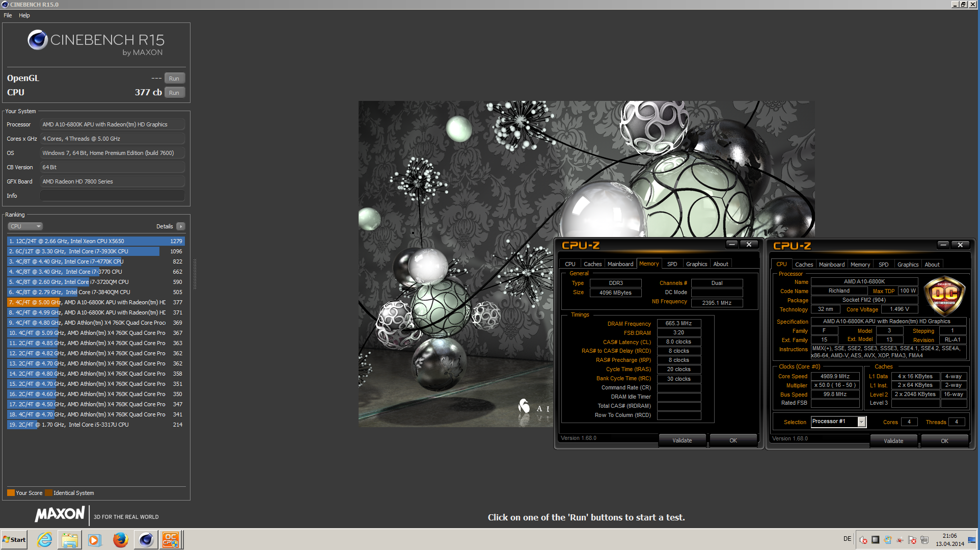
Task: Click the Core Voltage value 1.496 V
Action: click(899, 309)
